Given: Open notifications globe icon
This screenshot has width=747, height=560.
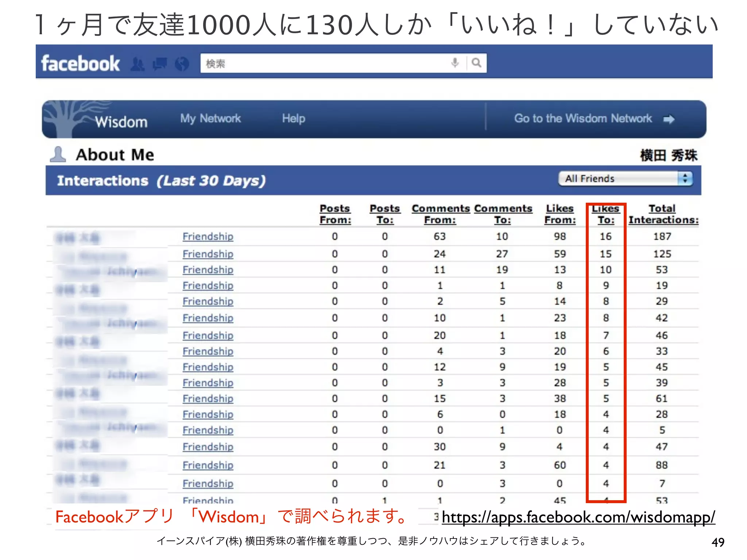Looking at the screenshot, I should click(x=182, y=64).
